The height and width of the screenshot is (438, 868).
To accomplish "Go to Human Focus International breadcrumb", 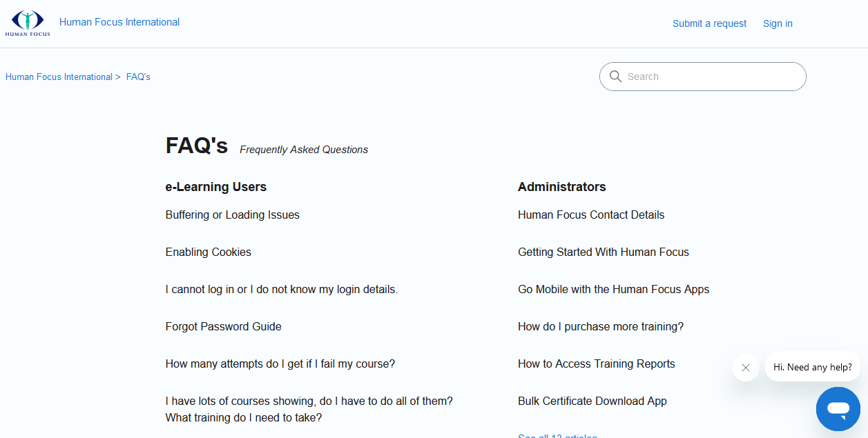I will point(59,77).
